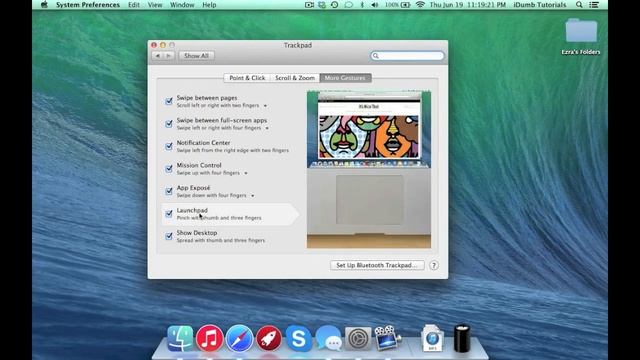Click the Notification Center gesture label
The image size is (640, 360).
coord(203,143)
